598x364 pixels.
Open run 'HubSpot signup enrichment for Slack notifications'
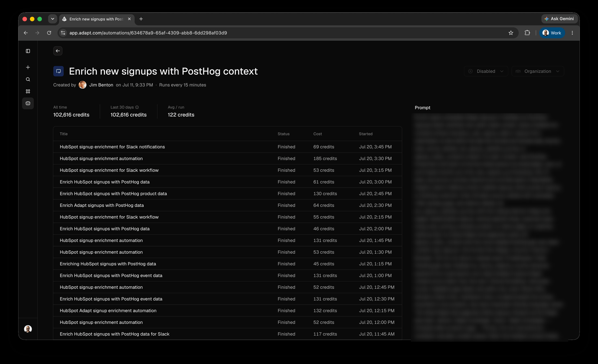pyautogui.click(x=227, y=147)
